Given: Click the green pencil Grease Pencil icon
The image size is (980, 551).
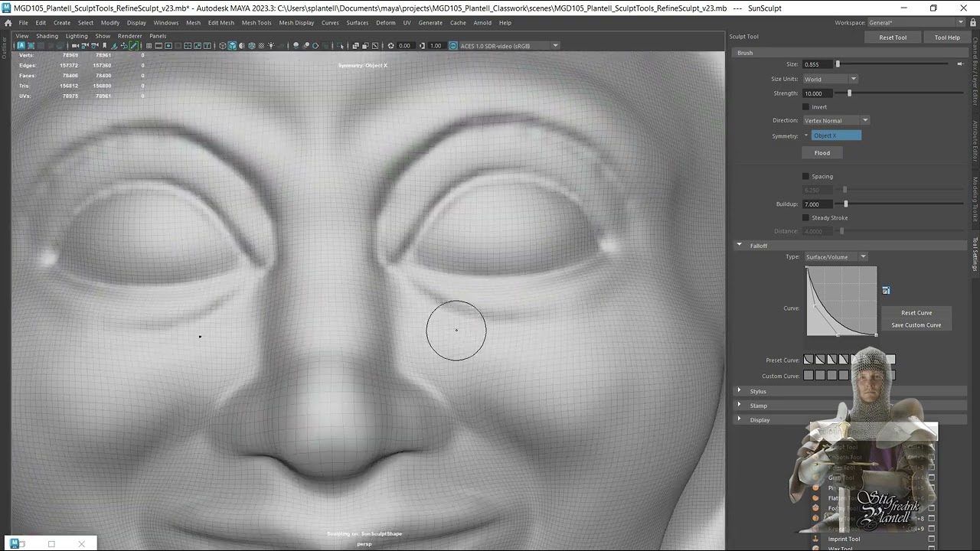Looking at the screenshot, I should pos(134,46).
